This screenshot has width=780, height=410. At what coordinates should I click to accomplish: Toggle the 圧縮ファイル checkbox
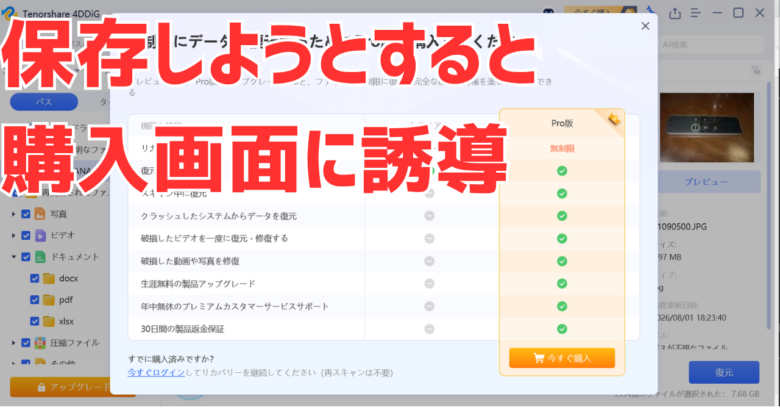26,343
